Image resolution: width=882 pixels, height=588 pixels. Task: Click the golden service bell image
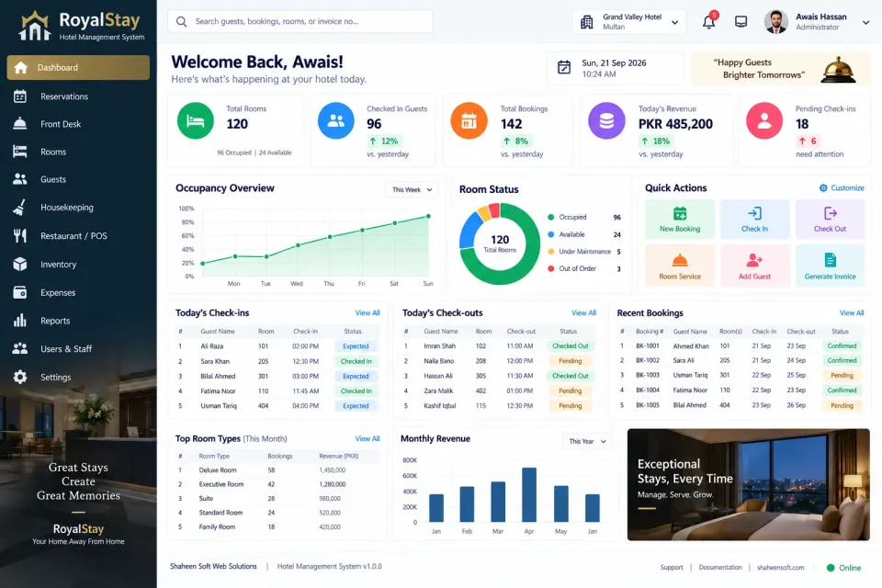tap(838, 70)
